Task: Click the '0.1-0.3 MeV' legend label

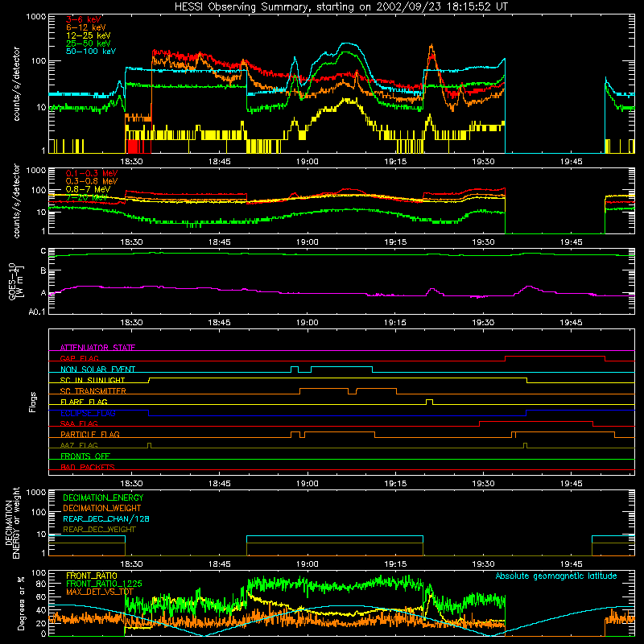Action: click(x=92, y=173)
